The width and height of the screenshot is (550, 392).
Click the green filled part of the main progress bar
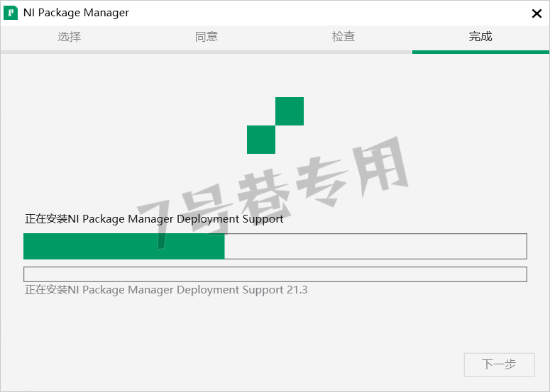point(124,246)
